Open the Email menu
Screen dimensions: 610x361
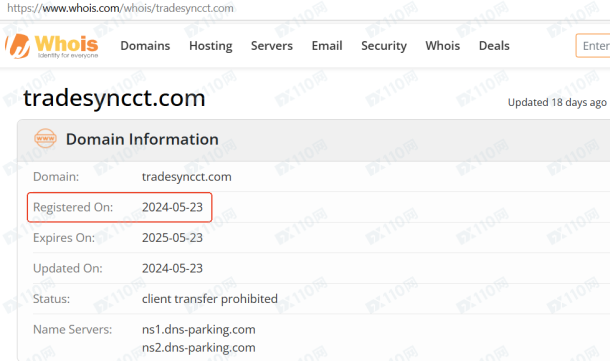click(x=327, y=46)
